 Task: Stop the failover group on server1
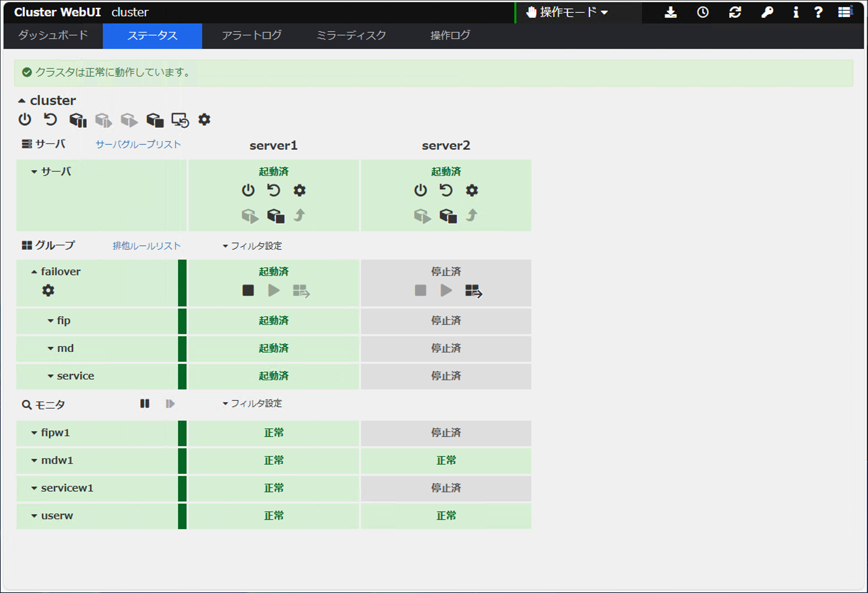tap(248, 291)
